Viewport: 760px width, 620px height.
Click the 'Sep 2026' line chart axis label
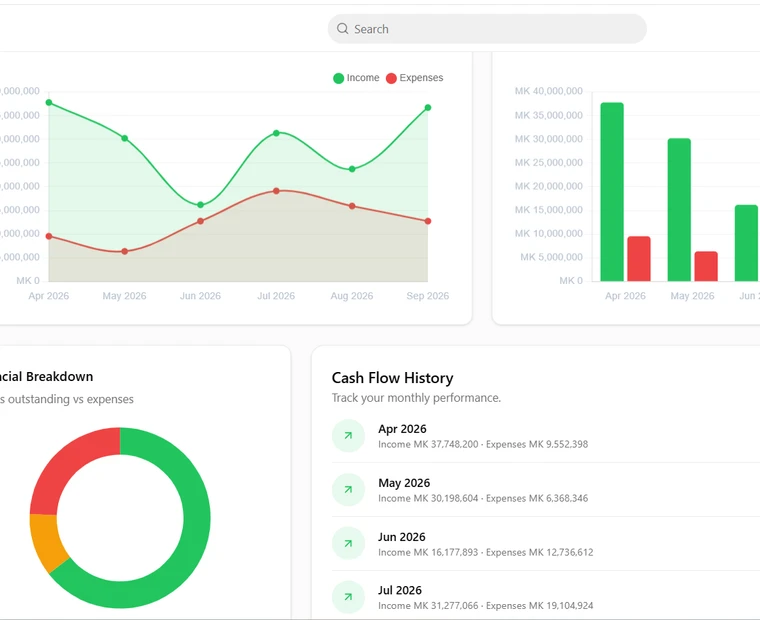428,296
